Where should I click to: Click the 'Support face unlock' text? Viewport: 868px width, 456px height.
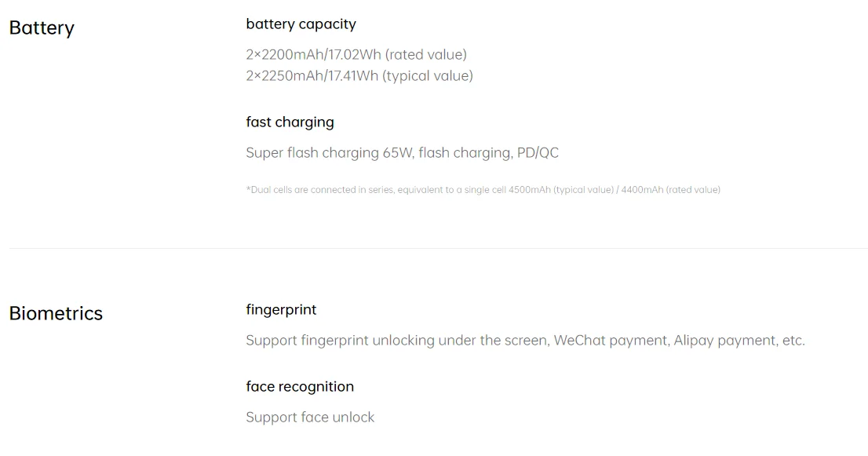point(310,418)
